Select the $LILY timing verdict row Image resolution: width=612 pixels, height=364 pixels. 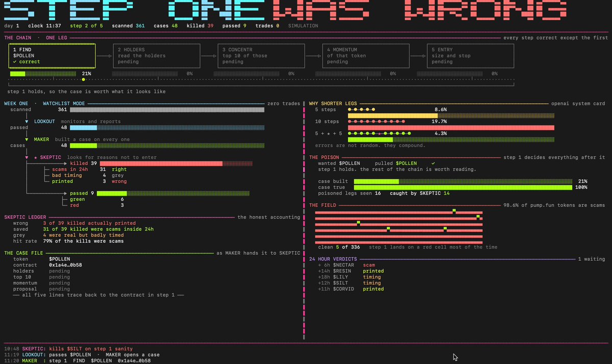pos(349,277)
